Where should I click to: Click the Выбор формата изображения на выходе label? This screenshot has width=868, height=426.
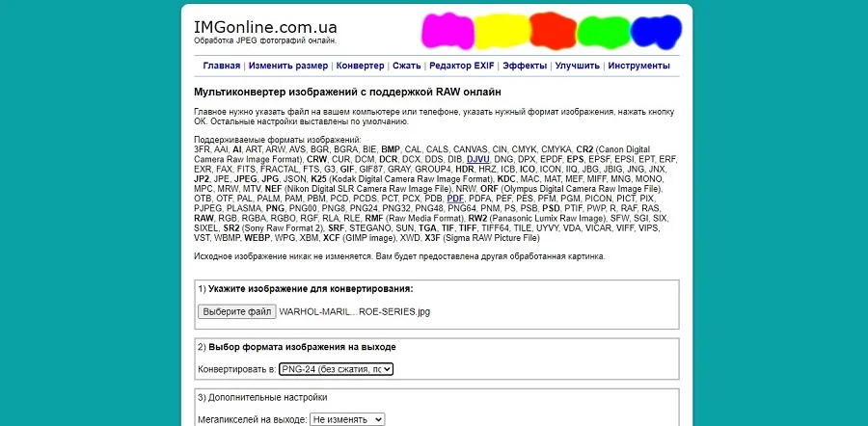point(302,347)
